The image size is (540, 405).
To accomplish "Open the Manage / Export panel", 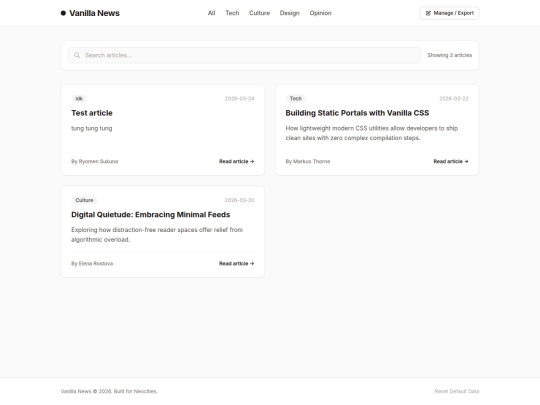I will pos(449,13).
